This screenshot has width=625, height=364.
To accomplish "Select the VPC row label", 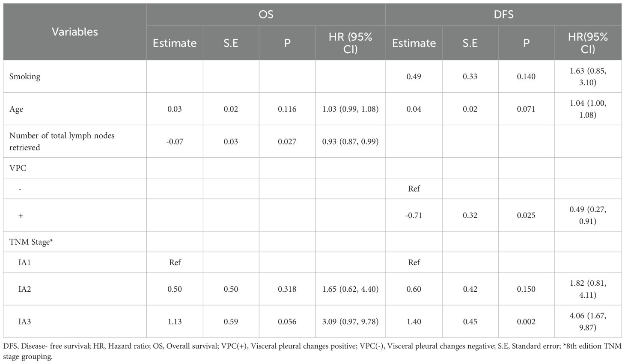I will [x=18, y=168].
